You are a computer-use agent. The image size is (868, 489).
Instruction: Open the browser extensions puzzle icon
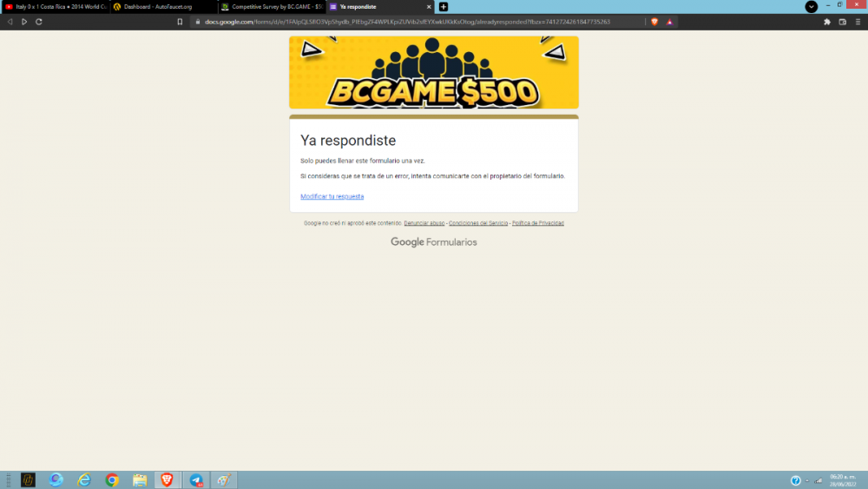[827, 22]
